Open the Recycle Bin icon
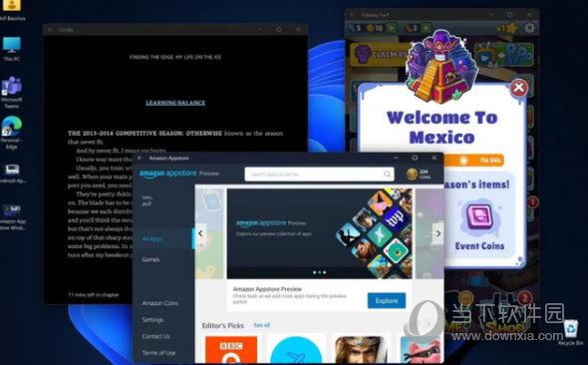 tap(571, 332)
